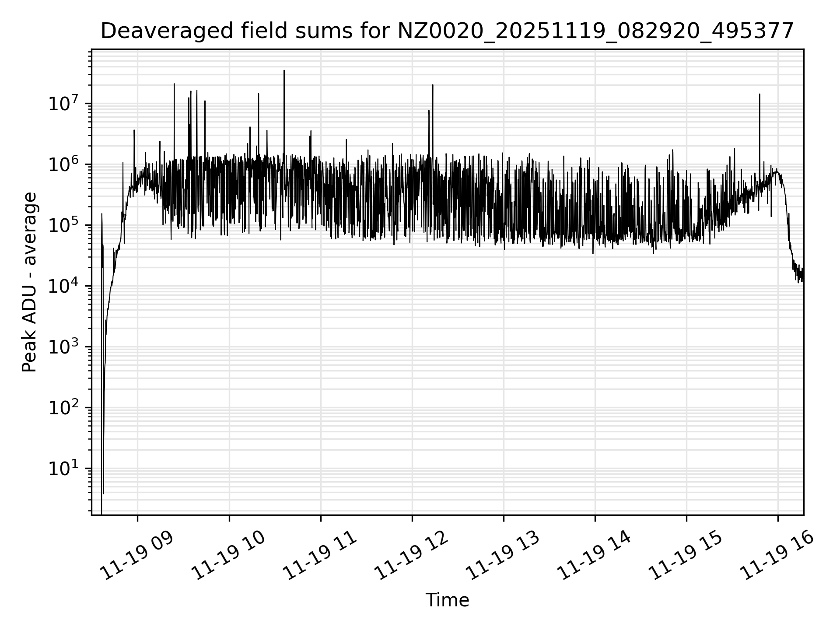Click the 10^7 y-axis tick label
This screenshot has height=630, width=840.
coord(64,104)
